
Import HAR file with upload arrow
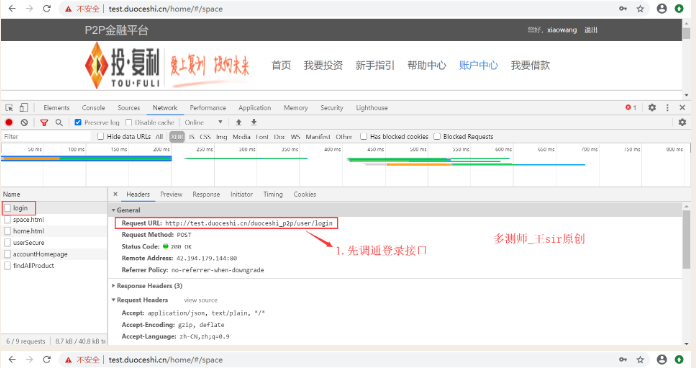[x=238, y=122]
